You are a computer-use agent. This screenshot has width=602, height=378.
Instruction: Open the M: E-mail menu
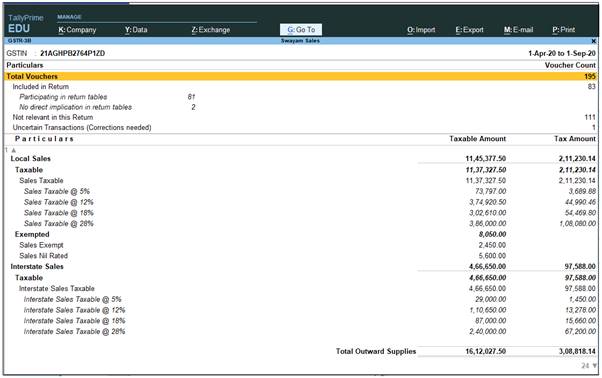(x=518, y=30)
